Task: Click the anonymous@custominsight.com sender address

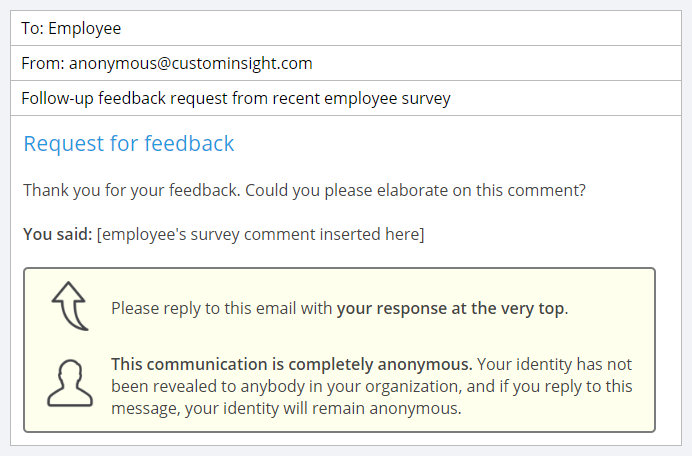Action: pos(190,63)
